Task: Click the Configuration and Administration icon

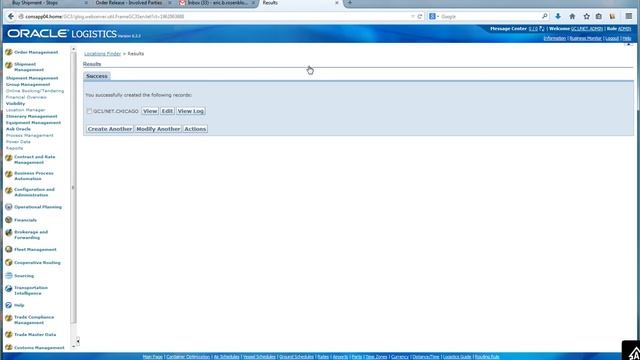Action: coord(9,191)
